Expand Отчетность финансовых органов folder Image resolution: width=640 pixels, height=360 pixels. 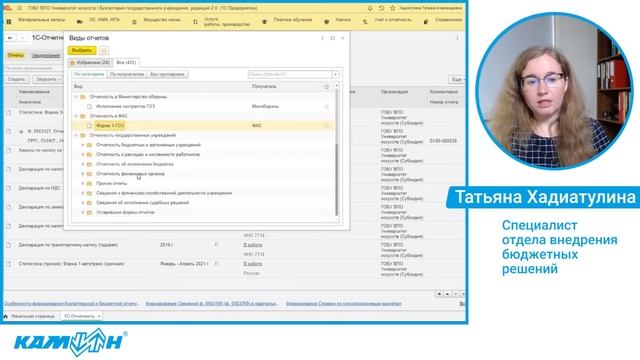point(82,174)
